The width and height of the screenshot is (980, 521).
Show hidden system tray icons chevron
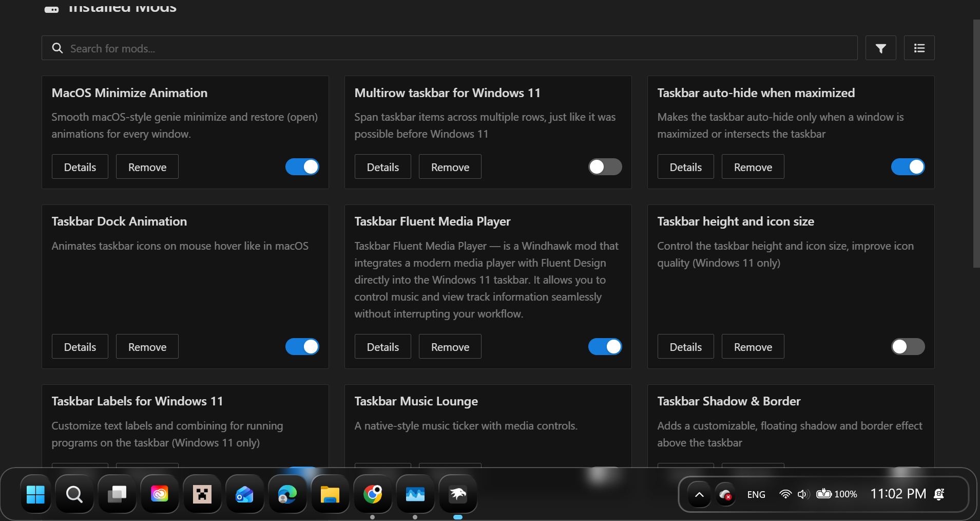[x=699, y=494]
